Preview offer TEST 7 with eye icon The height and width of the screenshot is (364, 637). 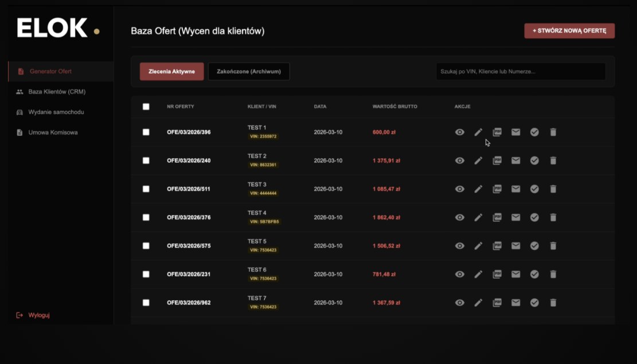click(459, 303)
